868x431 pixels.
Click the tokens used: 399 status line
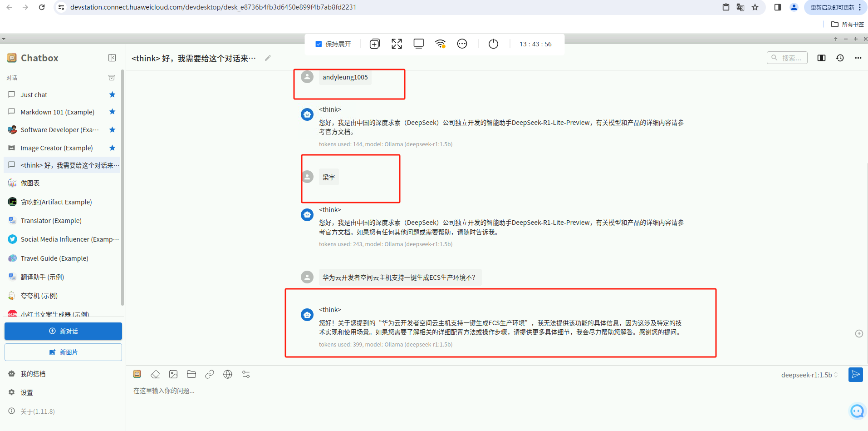tap(386, 344)
